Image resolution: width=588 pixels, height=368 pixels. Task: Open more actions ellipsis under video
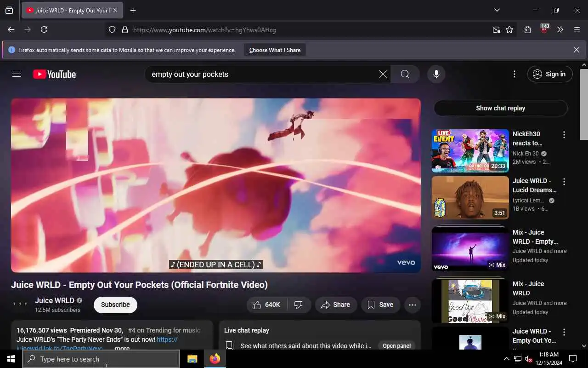(x=412, y=305)
